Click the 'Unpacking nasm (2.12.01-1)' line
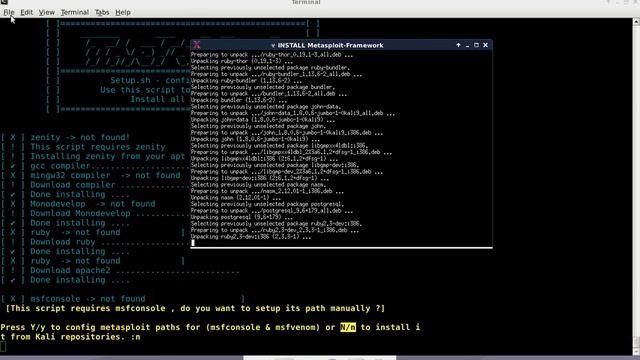Screen dimensions: 640x360 (236, 198)
